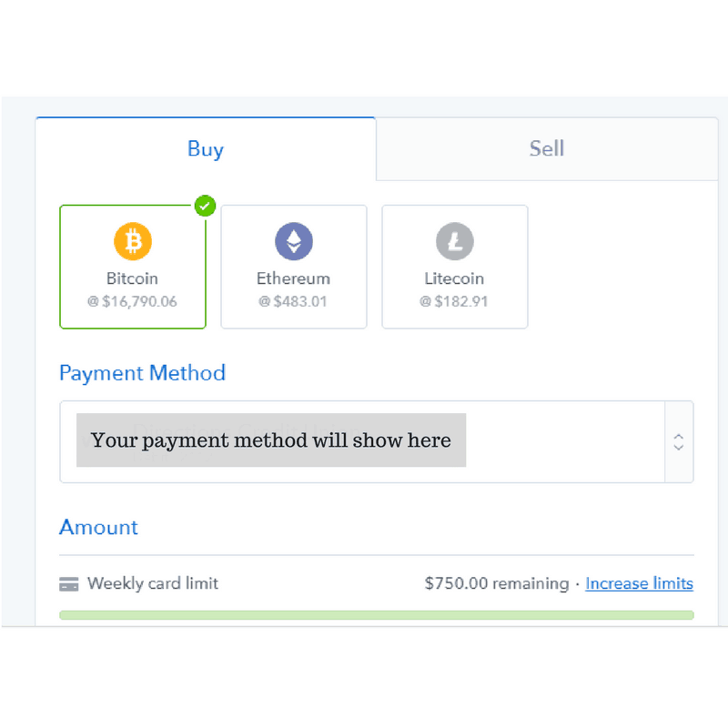Image resolution: width=728 pixels, height=728 pixels.
Task: Select the Bitcoin currency card
Action: (133, 267)
